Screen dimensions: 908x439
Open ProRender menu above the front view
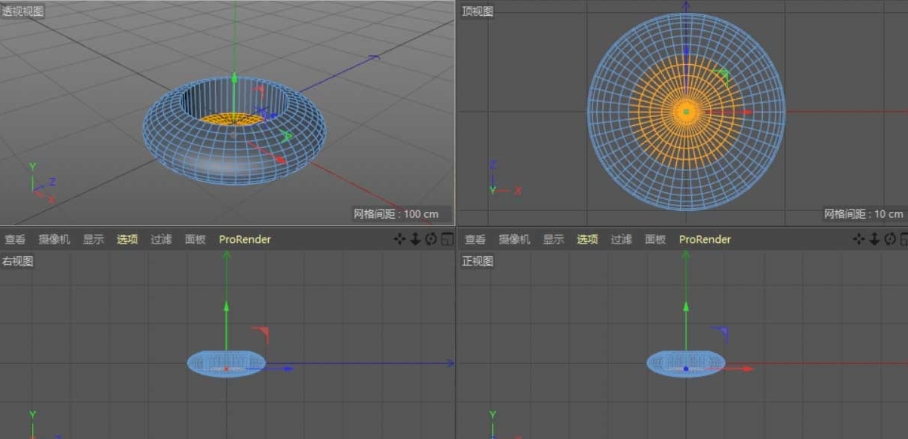click(x=705, y=240)
